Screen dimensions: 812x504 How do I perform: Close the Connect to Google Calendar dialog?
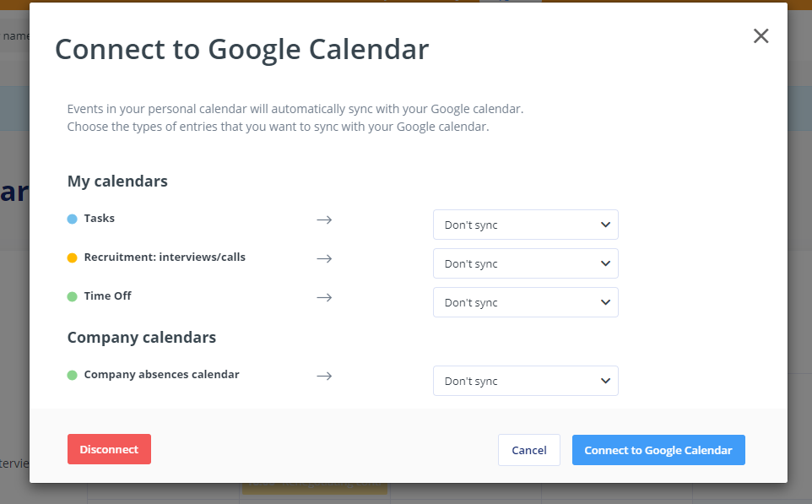(x=761, y=35)
